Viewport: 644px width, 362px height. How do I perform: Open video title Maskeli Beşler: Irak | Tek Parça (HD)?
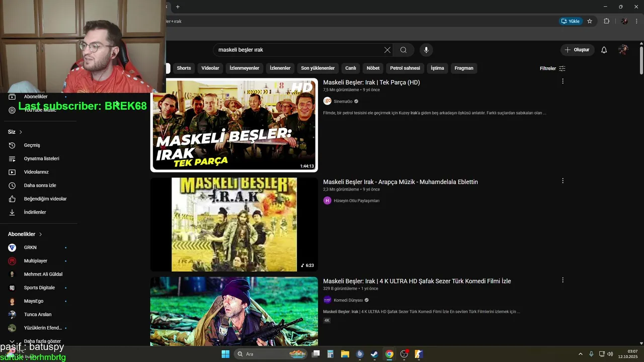point(371,82)
